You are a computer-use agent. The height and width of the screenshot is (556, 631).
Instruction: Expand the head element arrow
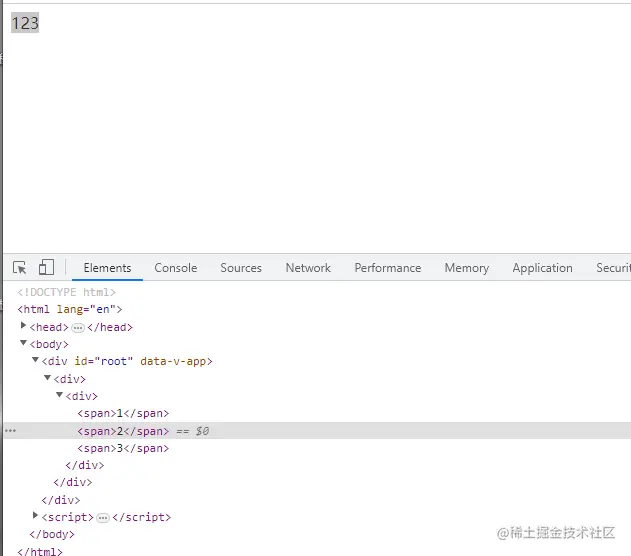pyautogui.click(x=23, y=325)
